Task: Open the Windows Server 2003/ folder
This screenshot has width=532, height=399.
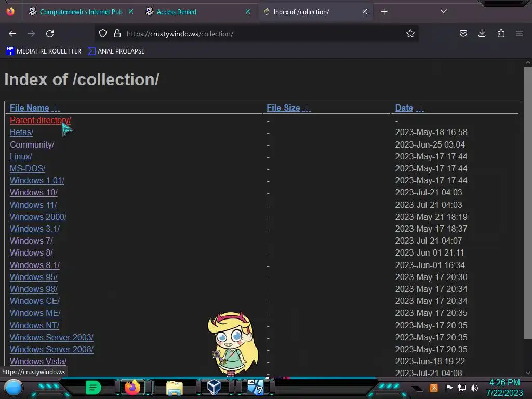Action: tap(51, 337)
